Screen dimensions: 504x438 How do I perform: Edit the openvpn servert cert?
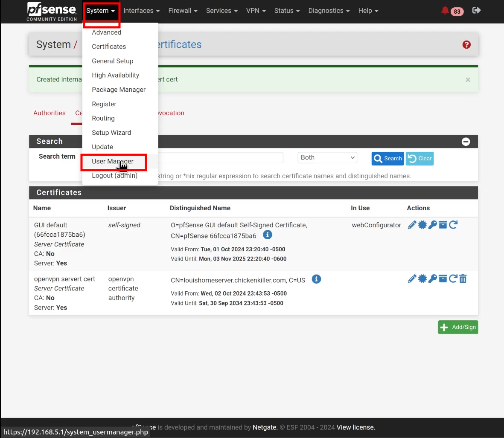click(412, 279)
